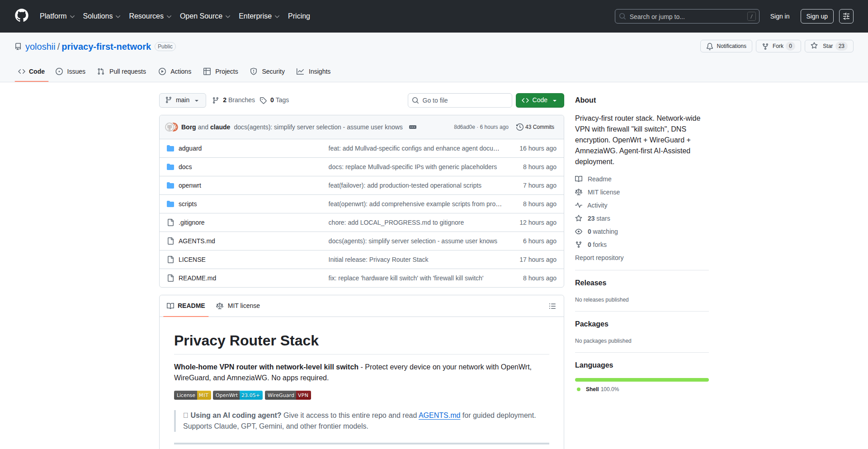Fork the repository
The height and width of the screenshot is (449, 868).
point(778,46)
